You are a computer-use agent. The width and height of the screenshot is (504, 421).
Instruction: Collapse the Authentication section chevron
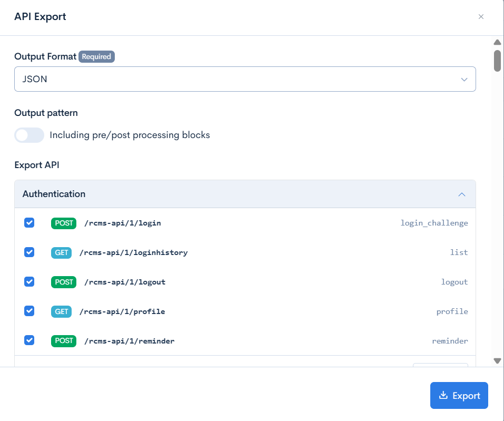click(x=461, y=194)
